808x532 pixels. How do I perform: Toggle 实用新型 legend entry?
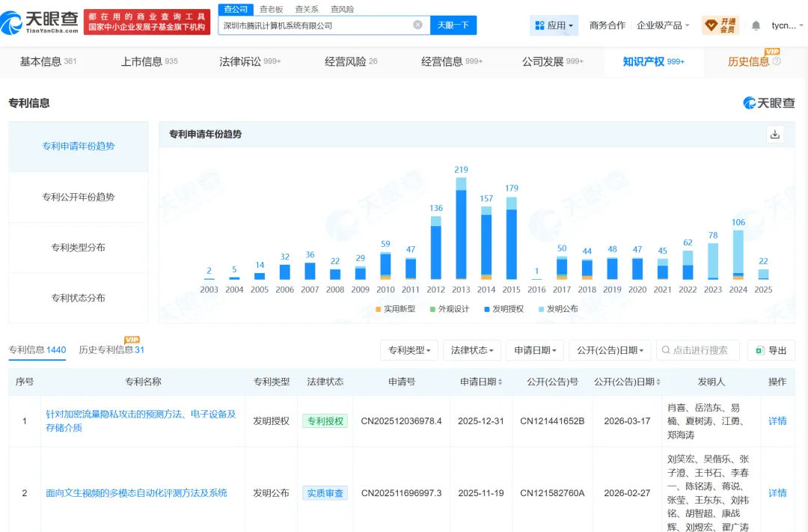(x=395, y=309)
